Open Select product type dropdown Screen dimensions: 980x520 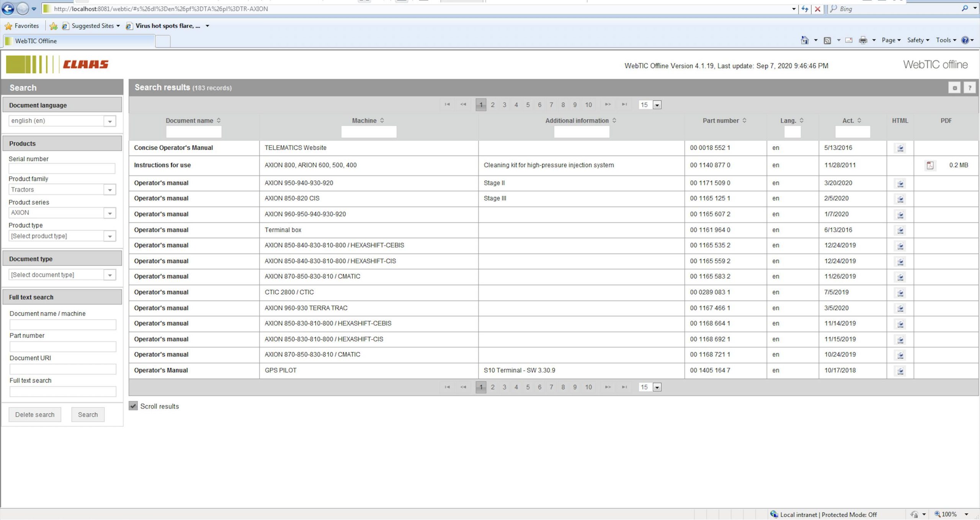click(109, 236)
